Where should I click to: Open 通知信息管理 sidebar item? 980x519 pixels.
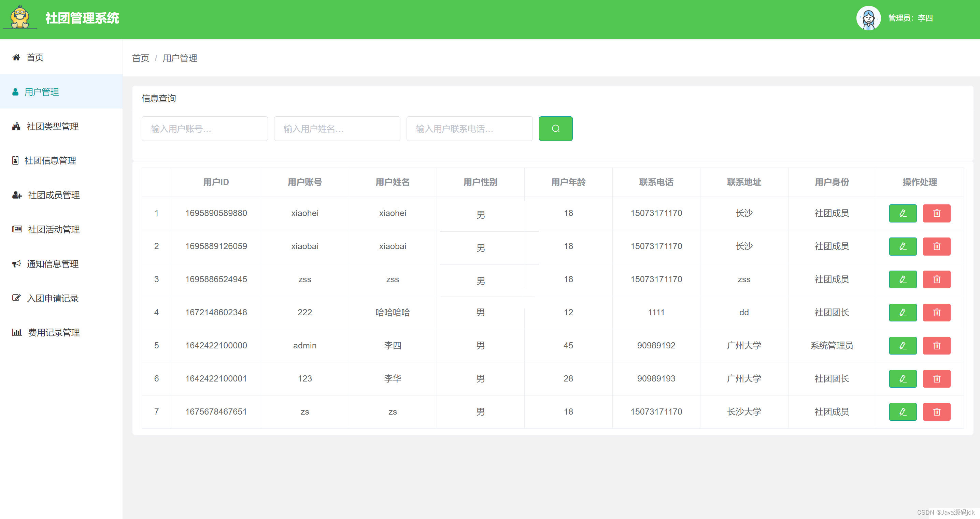pos(53,264)
